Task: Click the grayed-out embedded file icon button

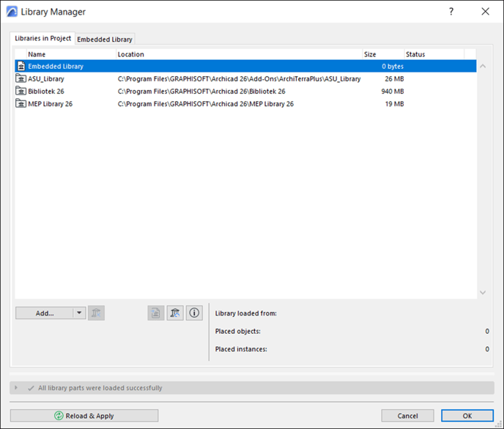Action: click(x=156, y=313)
